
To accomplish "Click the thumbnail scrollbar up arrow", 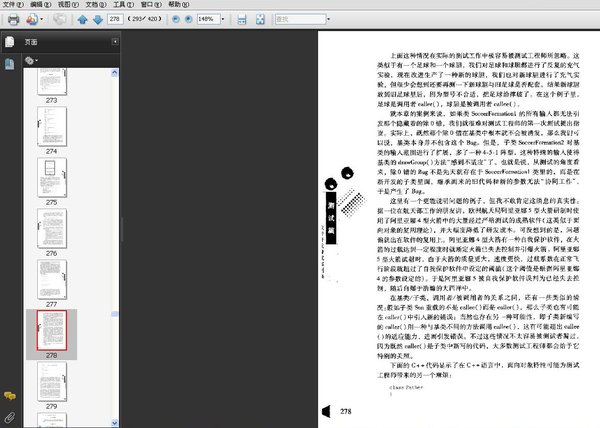I will 114,73.
